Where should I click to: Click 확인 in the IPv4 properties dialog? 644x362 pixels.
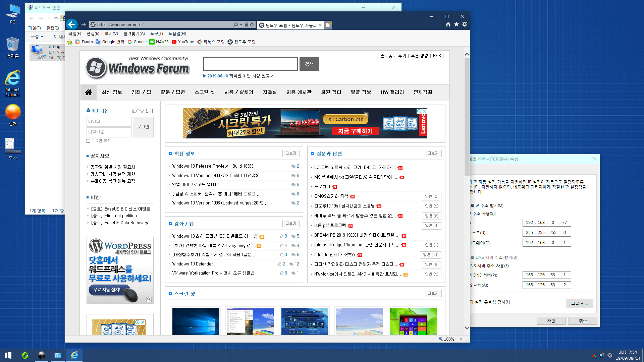[x=551, y=321]
